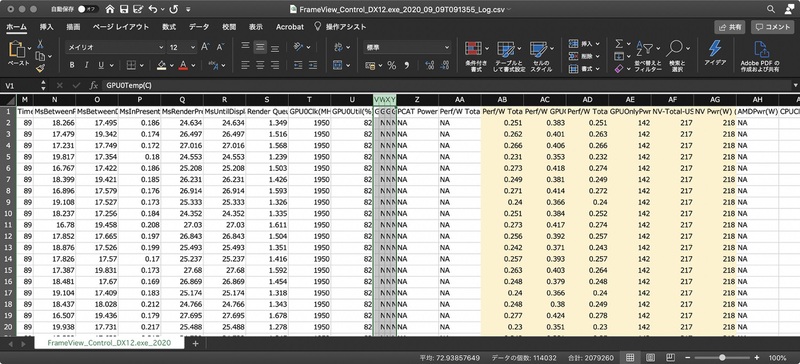Image resolution: width=800 pixels, height=364 pixels.
Task: Open the 挿入 ribbon tab
Action: 46,27
